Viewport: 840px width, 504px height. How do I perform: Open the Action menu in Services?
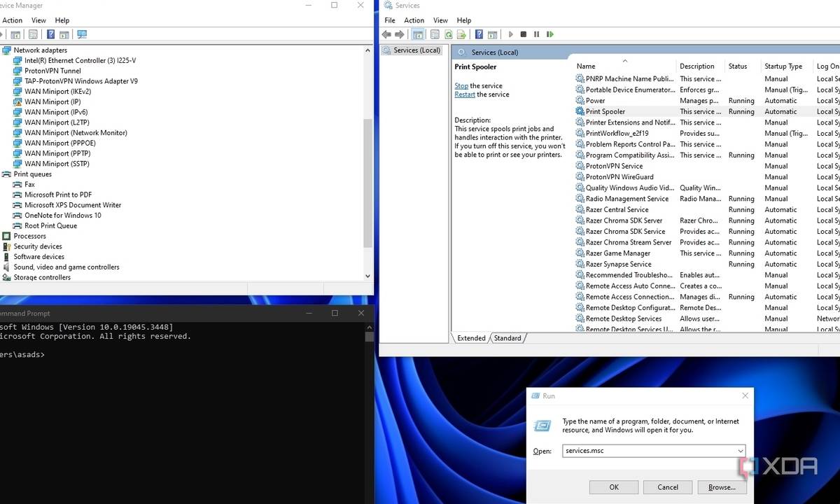[x=414, y=20]
